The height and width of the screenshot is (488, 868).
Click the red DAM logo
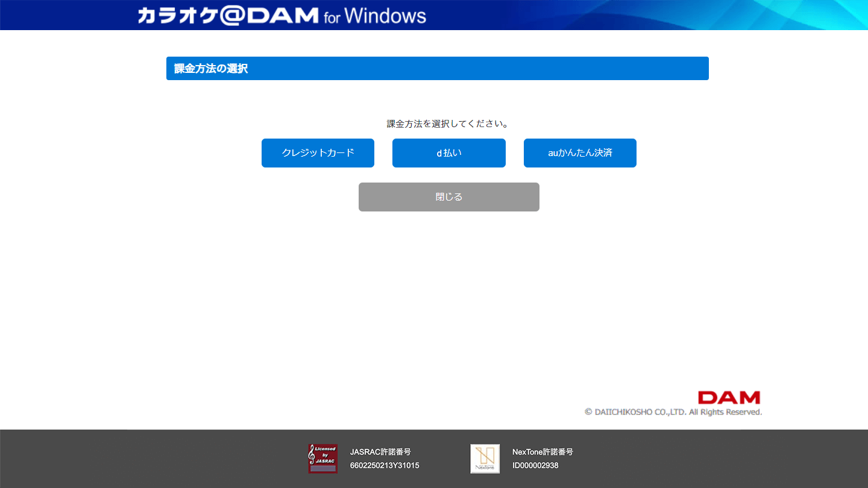click(x=729, y=398)
